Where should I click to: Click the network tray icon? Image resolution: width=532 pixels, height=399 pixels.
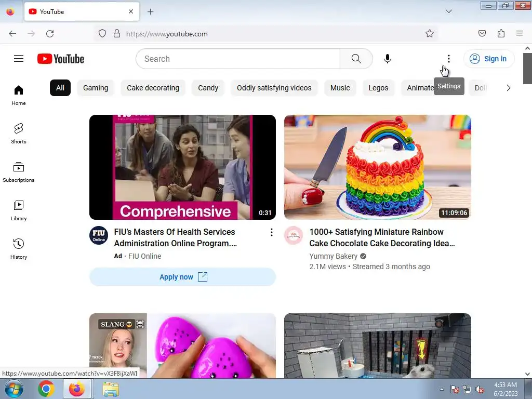[467, 390]
